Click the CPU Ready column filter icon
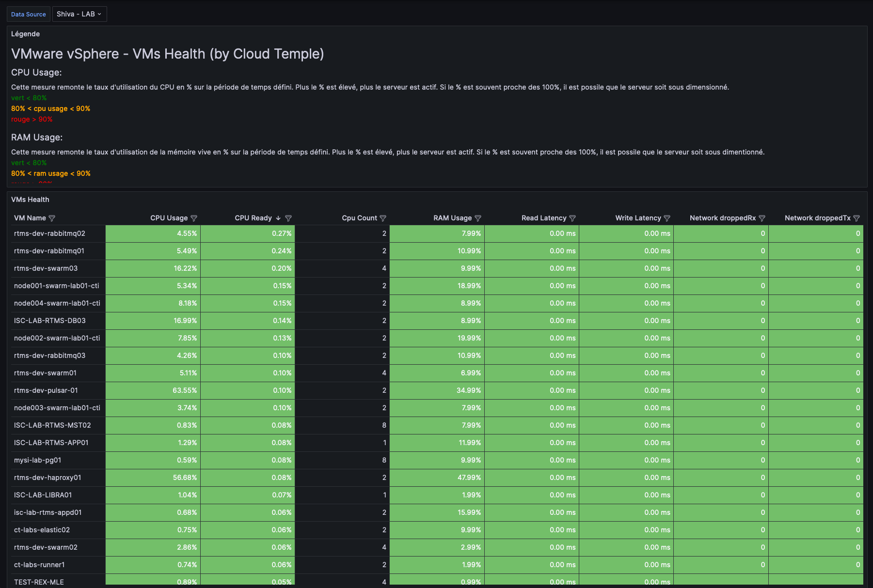This screenshot has height=588, width=873. tap(288, 218)
